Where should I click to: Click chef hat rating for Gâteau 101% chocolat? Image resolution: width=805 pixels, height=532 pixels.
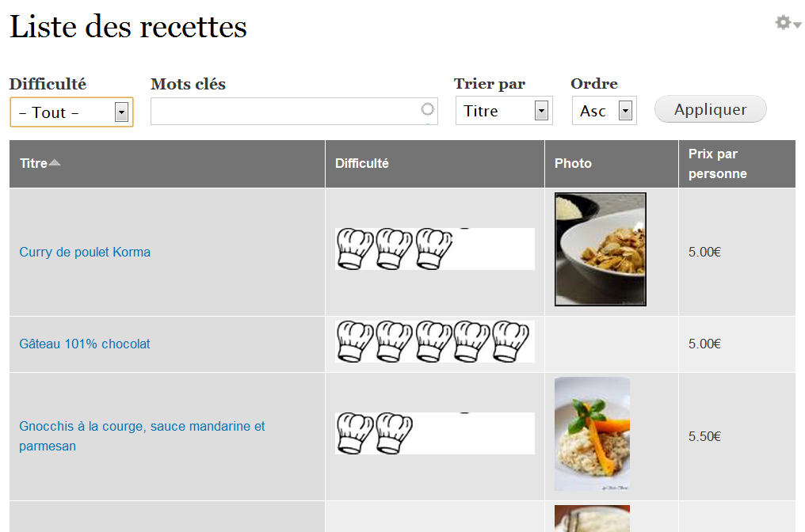click(433, 341)
